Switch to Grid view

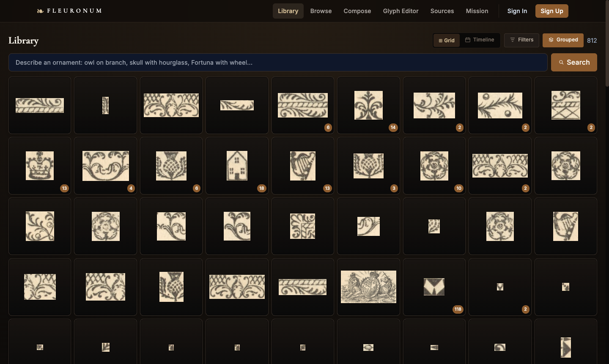[447, 40]
